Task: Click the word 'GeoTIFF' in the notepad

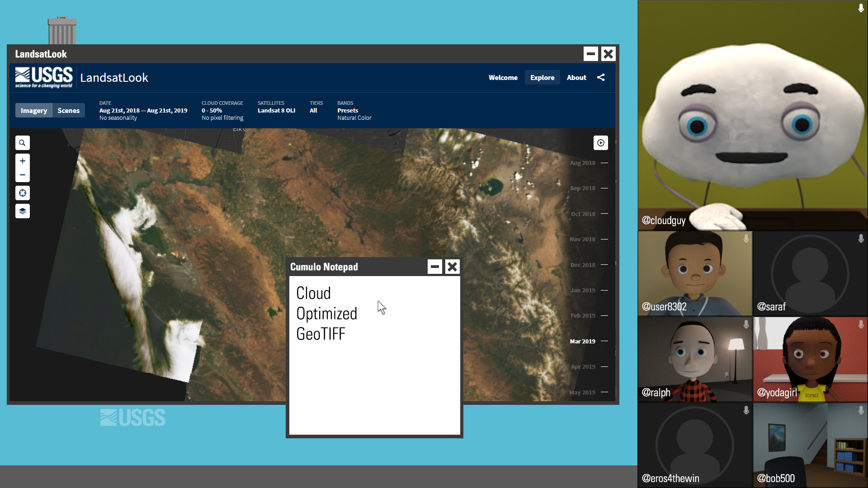Action: (321, 334)
